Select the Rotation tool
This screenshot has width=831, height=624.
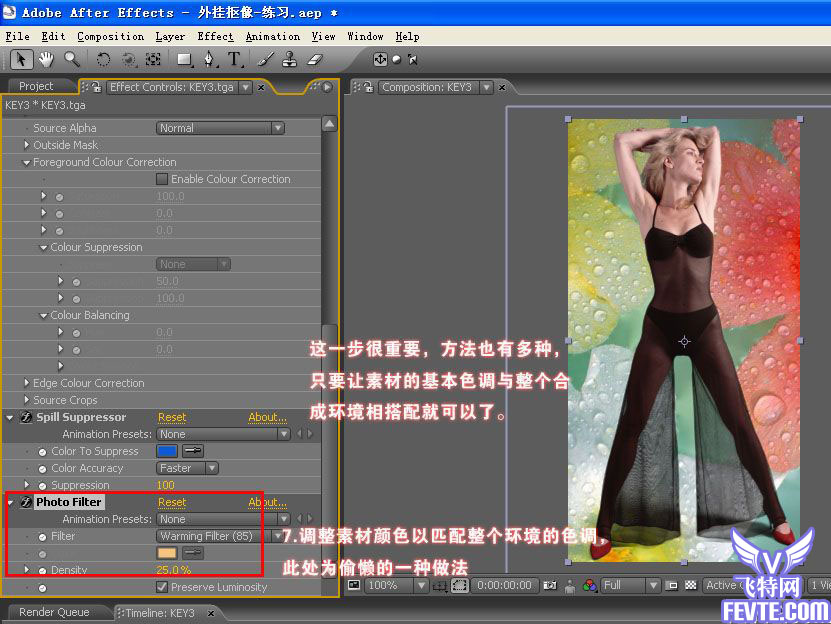click(x=103, y=59)
